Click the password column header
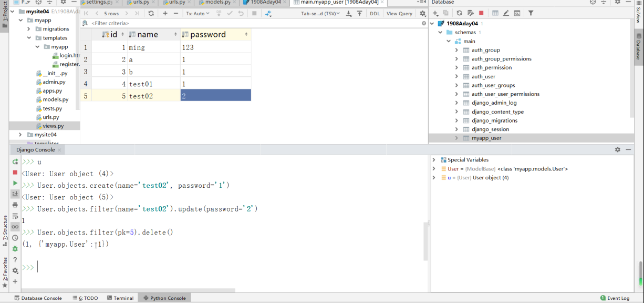644x303 pixels. tap(215, 34)
